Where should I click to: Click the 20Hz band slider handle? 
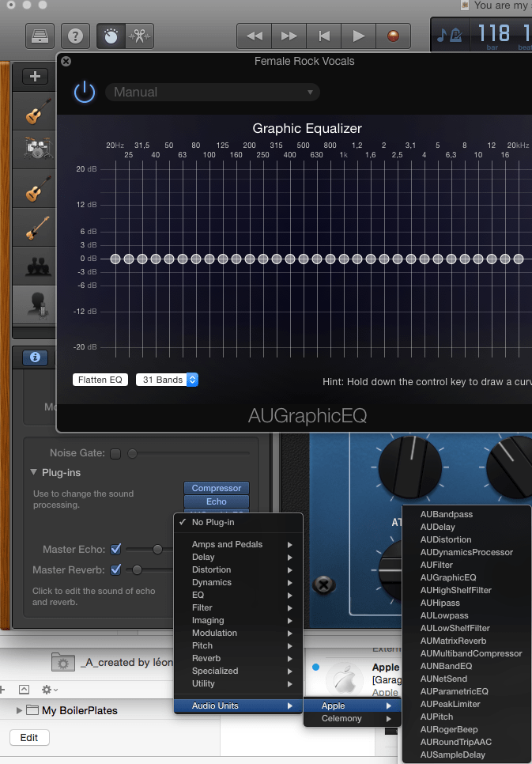(x=115, y=259)
